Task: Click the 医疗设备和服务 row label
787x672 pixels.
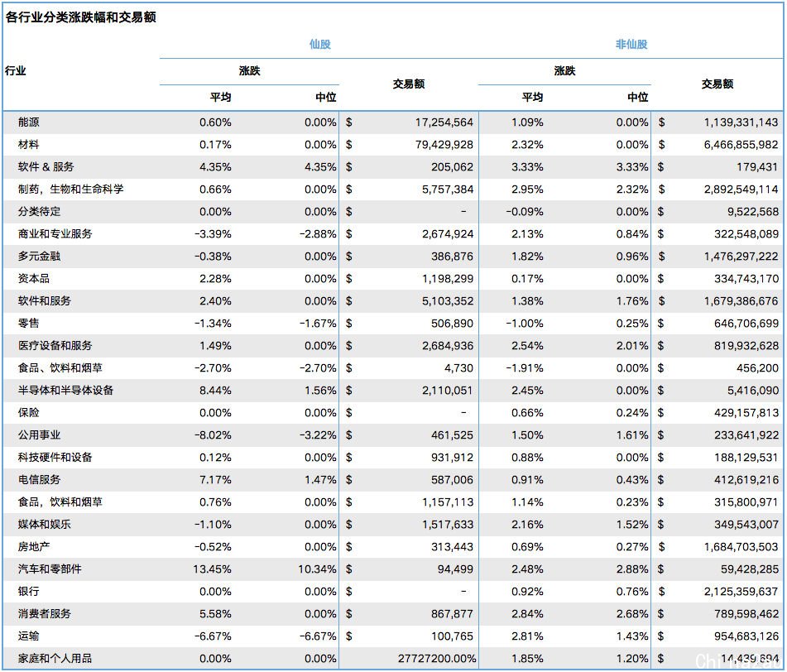Action: click(55, 345)
